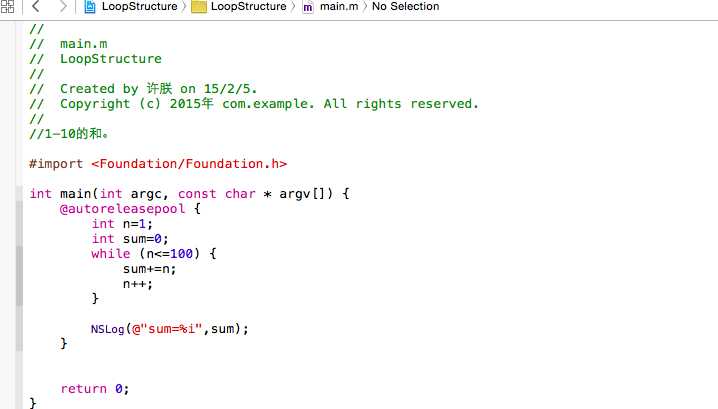Open the LoopStructure project breadcrumb

(x=139, y=6)
